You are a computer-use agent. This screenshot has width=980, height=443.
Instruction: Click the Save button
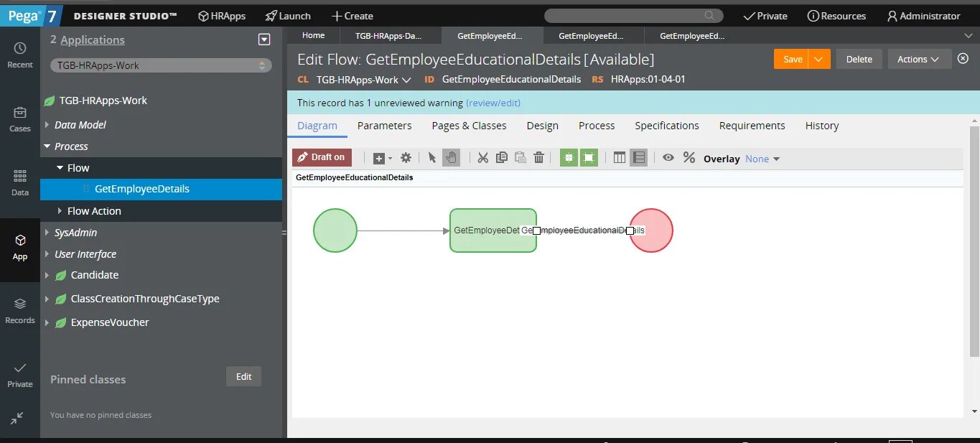point(793,59)
